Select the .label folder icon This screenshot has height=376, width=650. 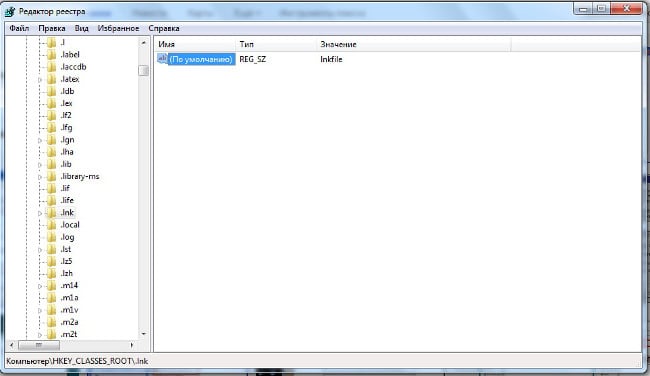click(51, 54)
